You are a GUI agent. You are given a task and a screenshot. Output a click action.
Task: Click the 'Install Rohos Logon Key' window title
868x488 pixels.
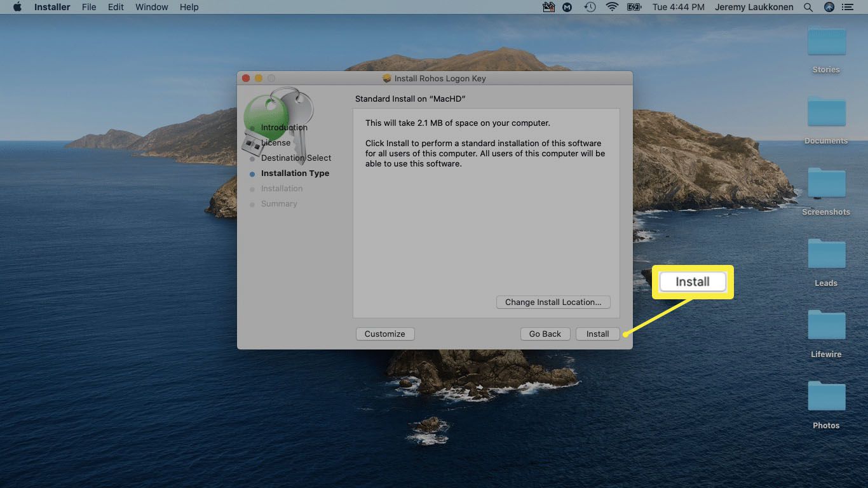click(x=440, y=78)
